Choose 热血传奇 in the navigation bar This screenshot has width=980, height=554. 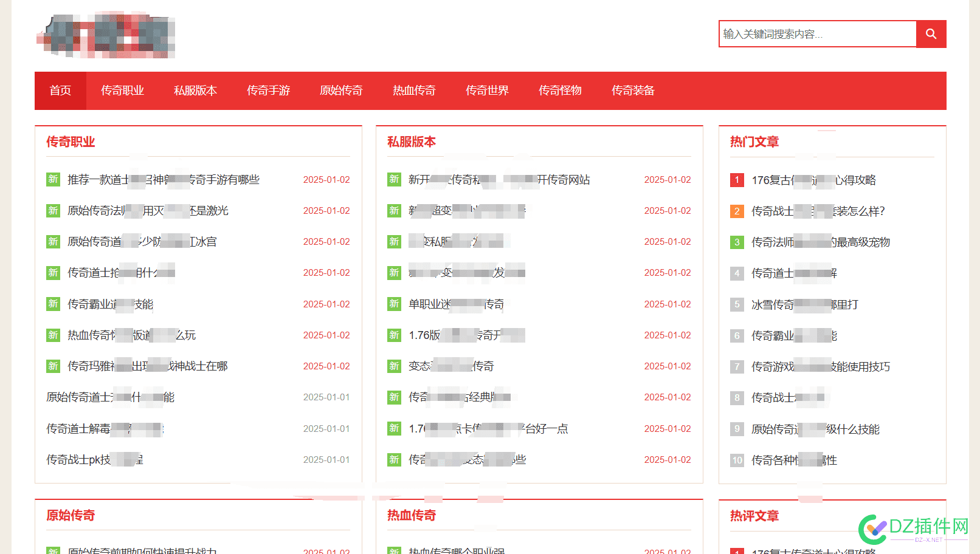414,91
